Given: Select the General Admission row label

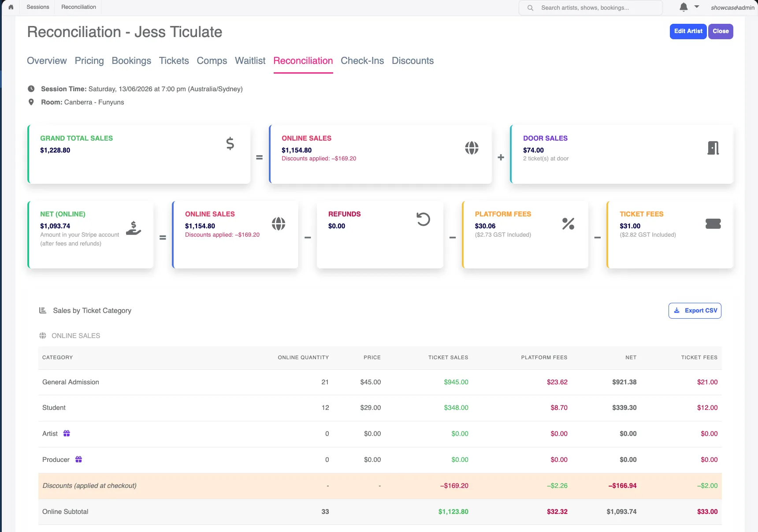Looking at the screenshot, I should coord(71,382).
